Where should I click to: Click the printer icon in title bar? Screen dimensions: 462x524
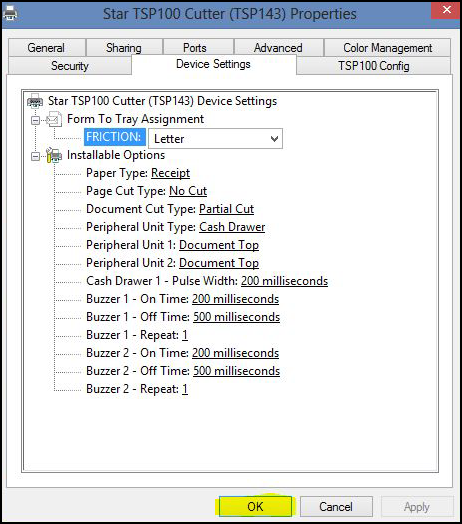(10, 13)
